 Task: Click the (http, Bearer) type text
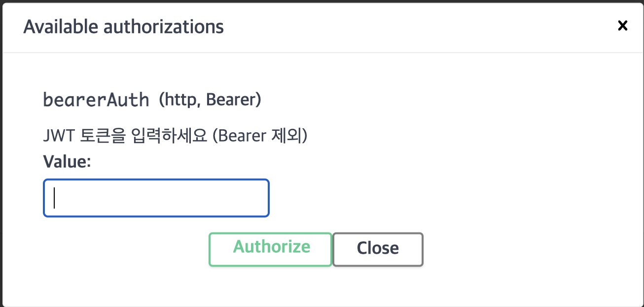click(x=210, y=100)
